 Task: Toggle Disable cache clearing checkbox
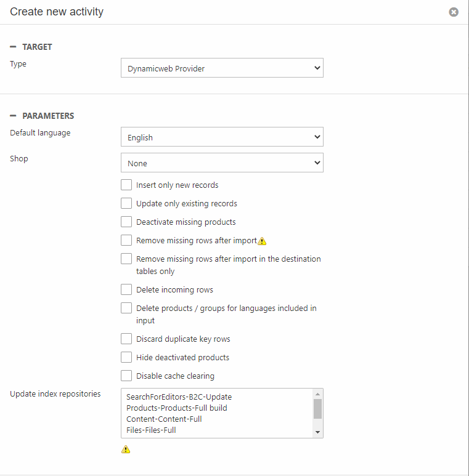click(x=126, y=376)
